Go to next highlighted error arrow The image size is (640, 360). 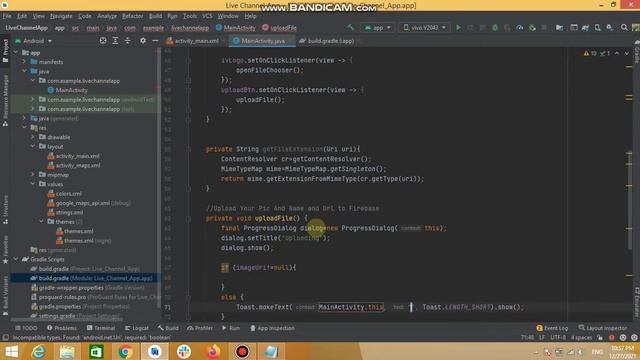click(x=627, y=53)
